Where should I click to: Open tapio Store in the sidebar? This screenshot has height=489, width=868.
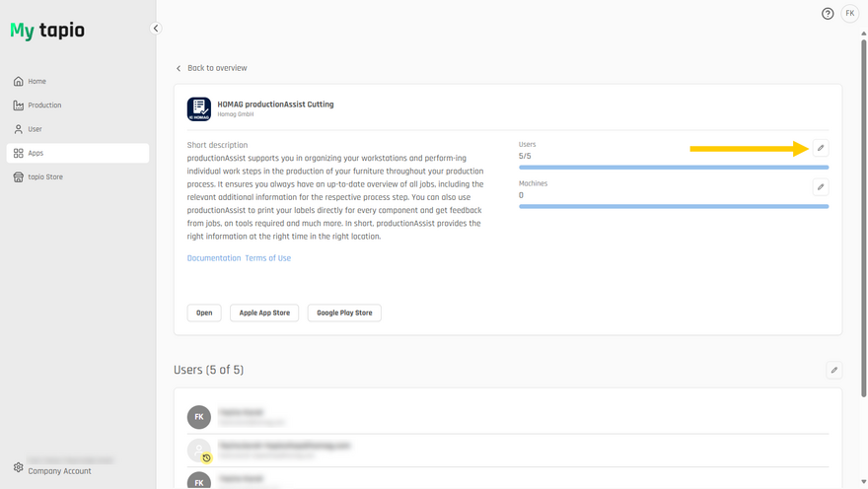click(x=78, y=177)
